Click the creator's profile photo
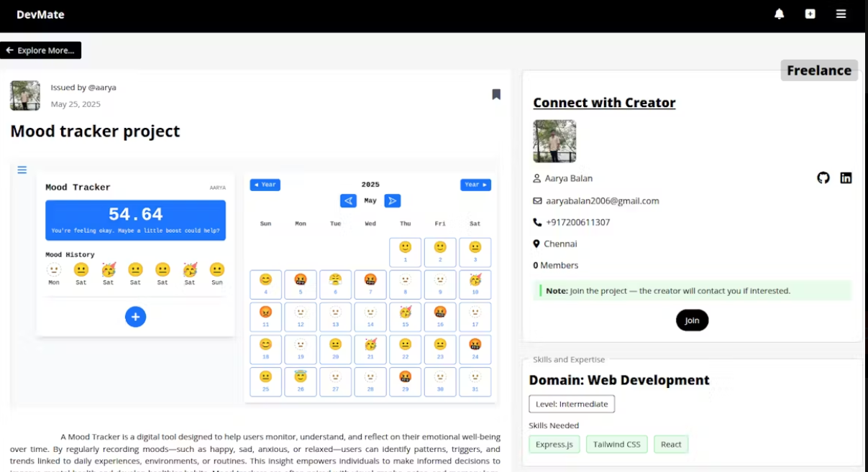This screenshot has width=868, height=472. click(554, 141)
